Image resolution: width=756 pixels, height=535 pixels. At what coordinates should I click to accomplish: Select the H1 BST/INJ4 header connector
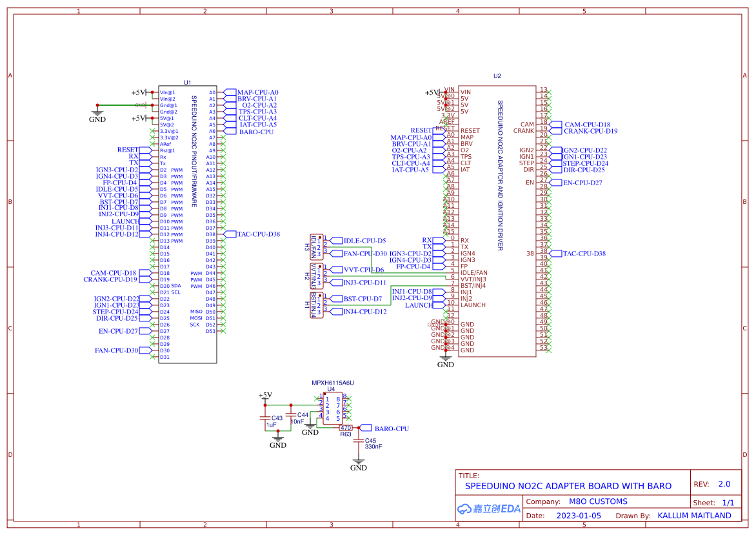tap(316, 305)
